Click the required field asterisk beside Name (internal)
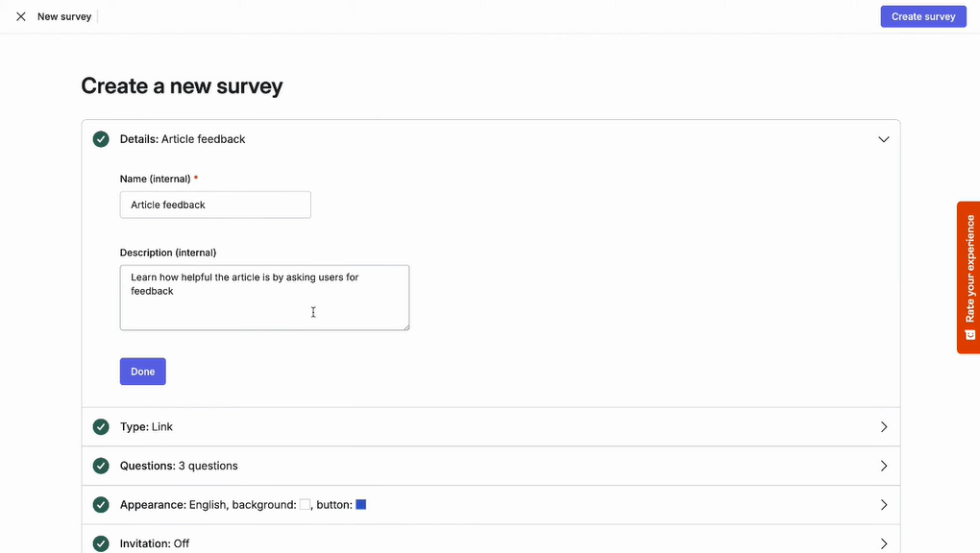Screen dimensions: 980x553 [x=195, y=178]
